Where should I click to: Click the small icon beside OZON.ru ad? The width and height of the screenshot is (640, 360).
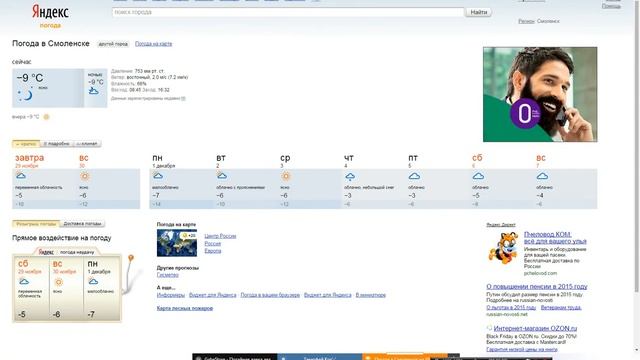(x=489, y=328)
